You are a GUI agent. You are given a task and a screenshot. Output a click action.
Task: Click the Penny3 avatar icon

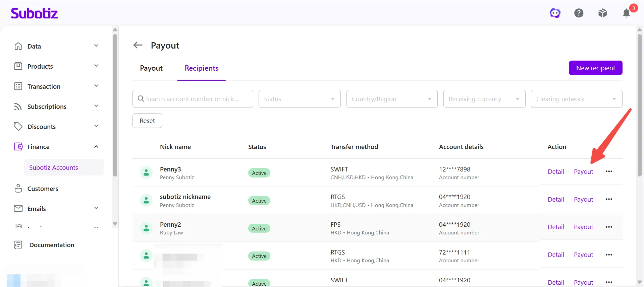pos(146,173)
